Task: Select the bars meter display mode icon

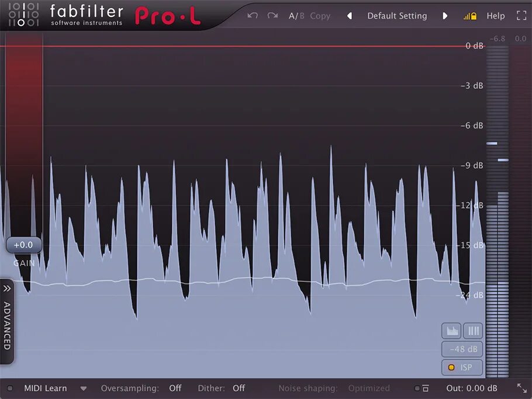Action: tap(473, 331)
